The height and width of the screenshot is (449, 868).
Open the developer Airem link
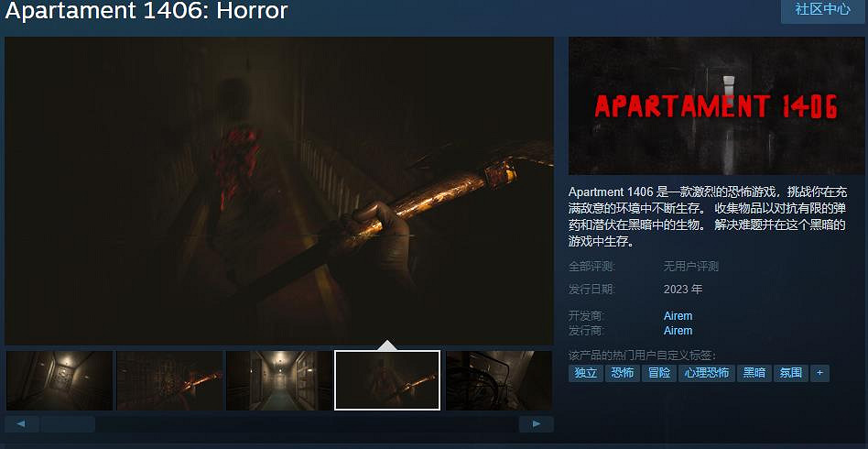pyautogui.click(x=678, y=316)
